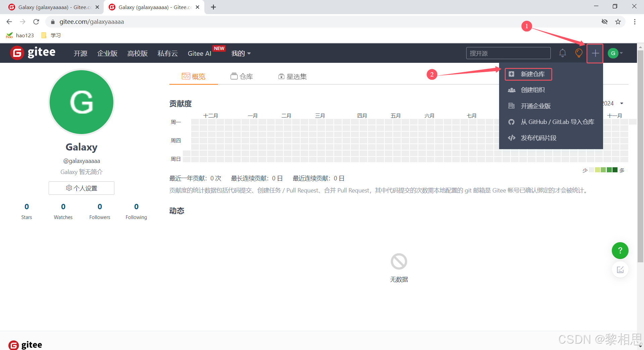
Task: Click the lightest yellow-green legend swatch
Action: 597,170
